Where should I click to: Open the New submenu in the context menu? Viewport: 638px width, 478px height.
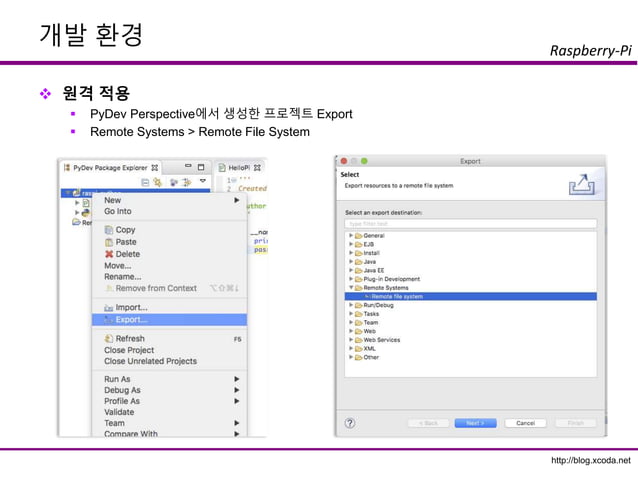pos(169,200)
